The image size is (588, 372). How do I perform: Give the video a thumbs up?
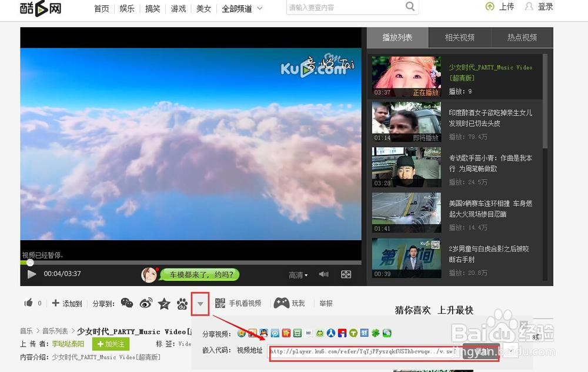pos(29,303)
